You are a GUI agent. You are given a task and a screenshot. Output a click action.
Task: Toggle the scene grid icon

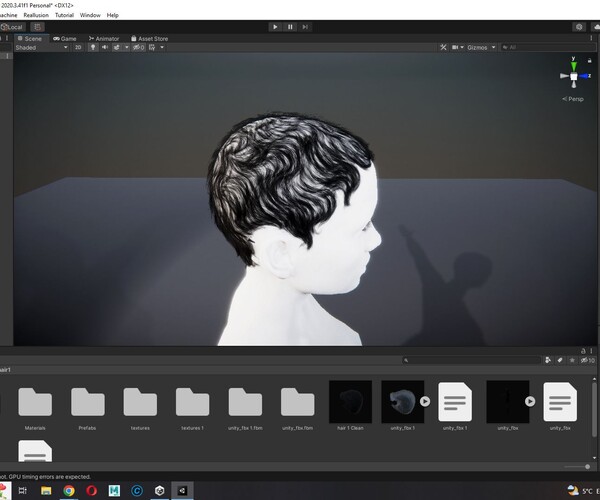point(152,47)
